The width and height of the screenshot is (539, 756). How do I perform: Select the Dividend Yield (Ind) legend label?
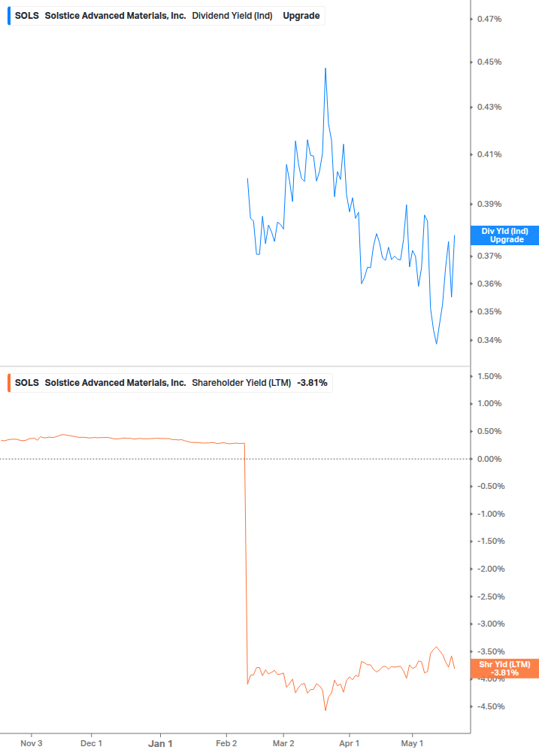pyautogui.click(x=232, y=16)
